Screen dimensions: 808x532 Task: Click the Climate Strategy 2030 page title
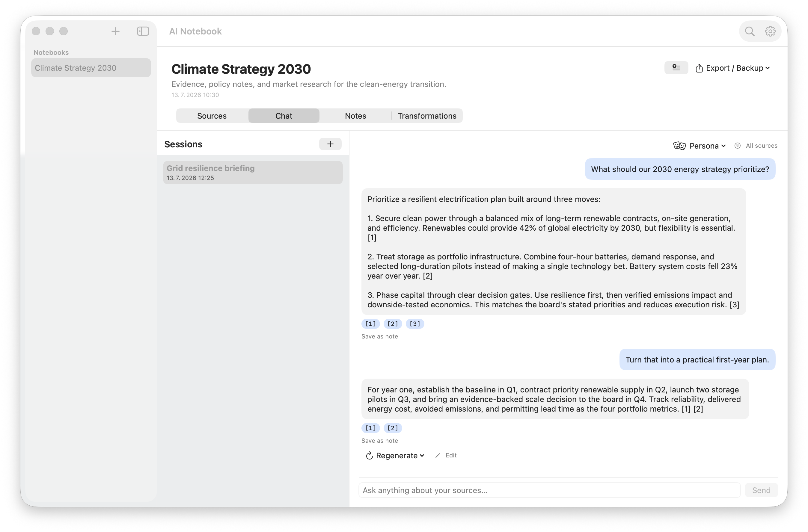[x=241, y=69]
